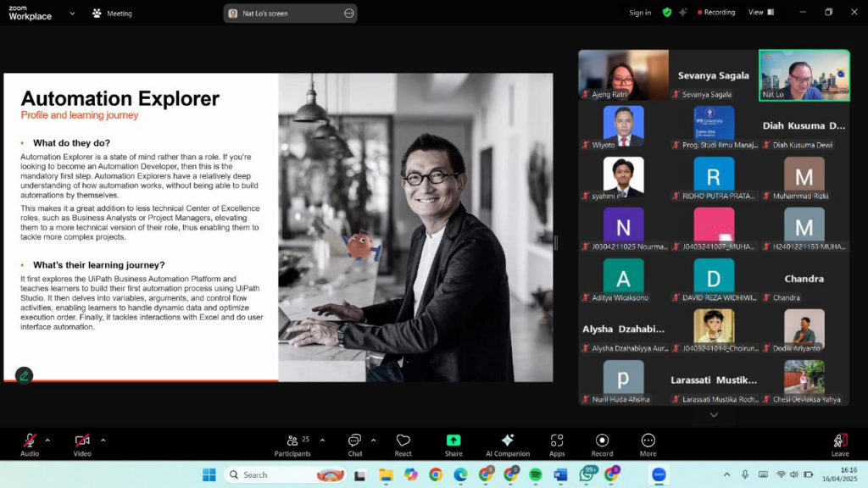The width and height of the screenshot is (868, 488).
Task: Expand the arrow next to Participants
Action: click(x=322, y=441)
